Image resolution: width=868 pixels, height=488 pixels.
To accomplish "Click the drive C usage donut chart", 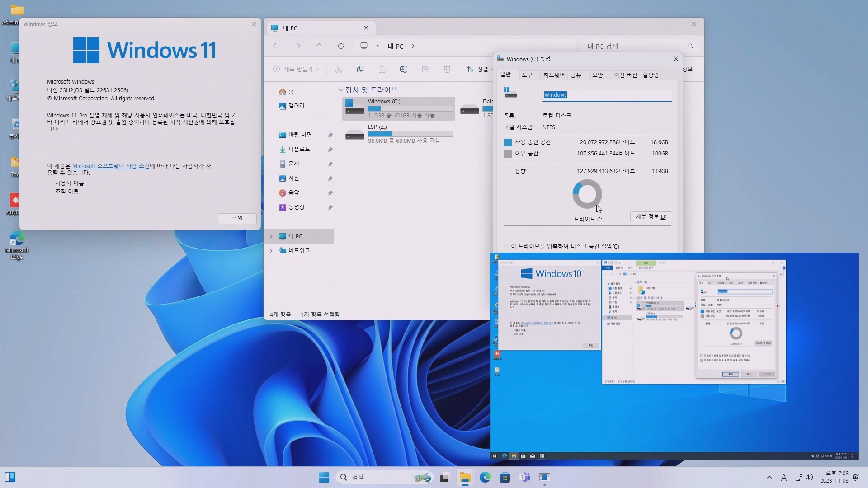I will tap(587, 194).
